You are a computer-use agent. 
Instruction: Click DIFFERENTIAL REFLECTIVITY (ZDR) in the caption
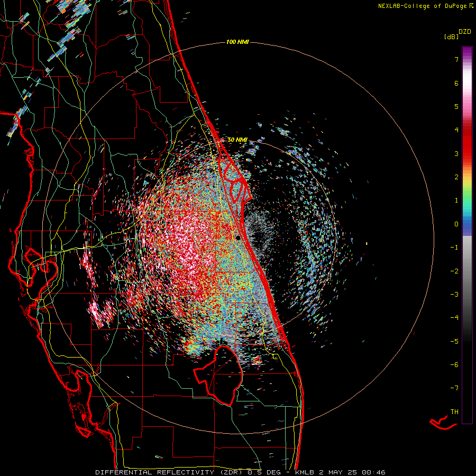(x=170, y=472)
